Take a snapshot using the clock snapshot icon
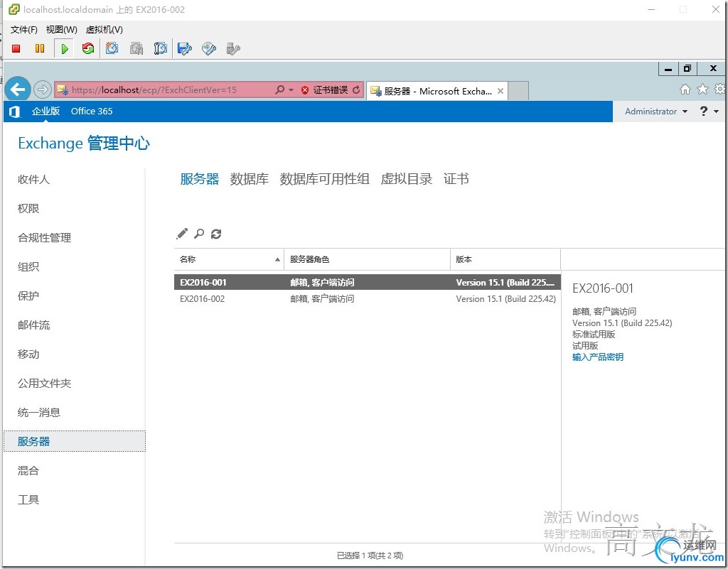The image size is (728, 569). (112, 48)
